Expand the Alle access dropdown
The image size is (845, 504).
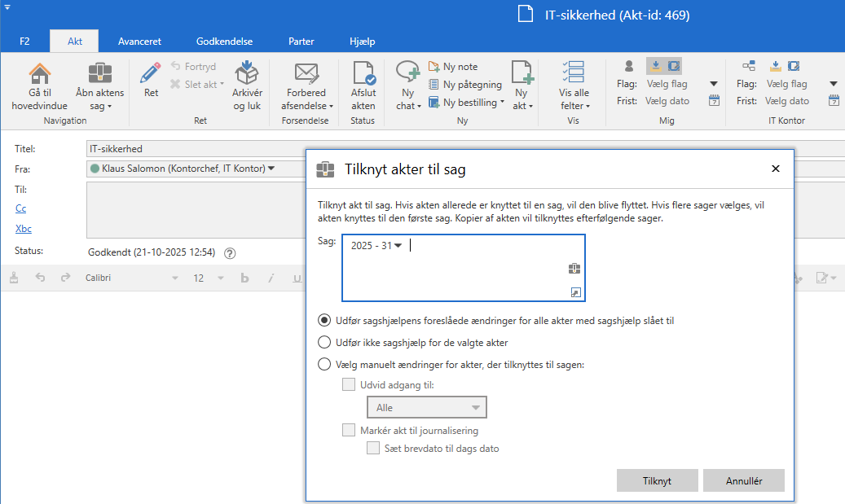(x=426, y=407)
